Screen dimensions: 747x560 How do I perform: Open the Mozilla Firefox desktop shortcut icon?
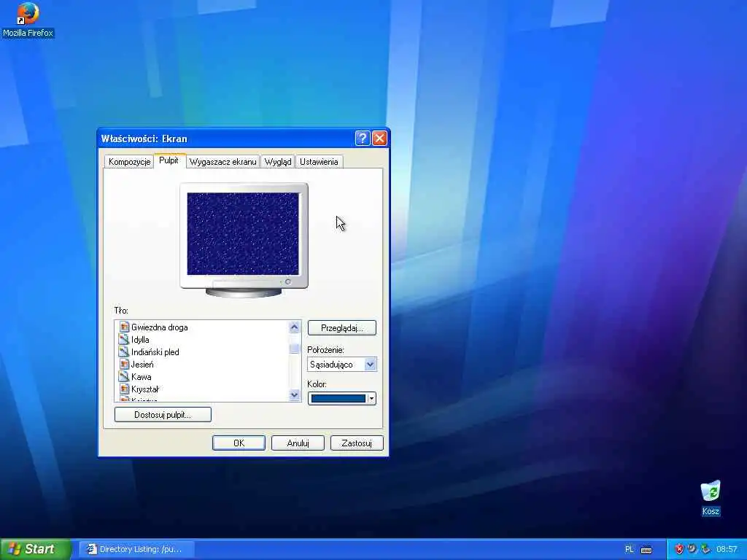pos(28,13)
